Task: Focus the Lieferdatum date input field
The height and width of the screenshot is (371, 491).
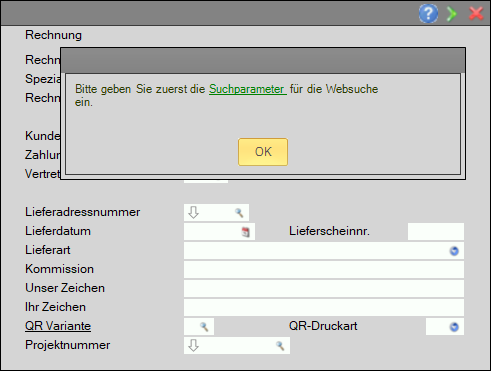Action: point(212,231)
